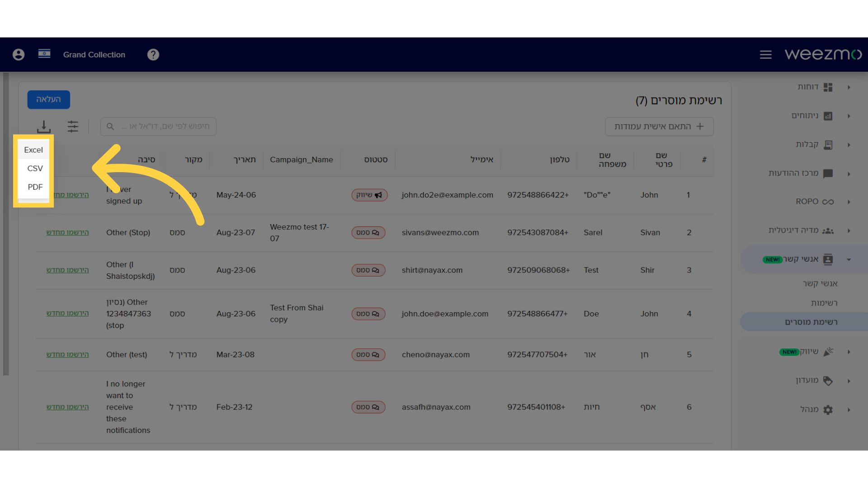This screenshot has width=868, height=488.
Task: Click the מועדון tag icon
Action: tap(828, 381)
